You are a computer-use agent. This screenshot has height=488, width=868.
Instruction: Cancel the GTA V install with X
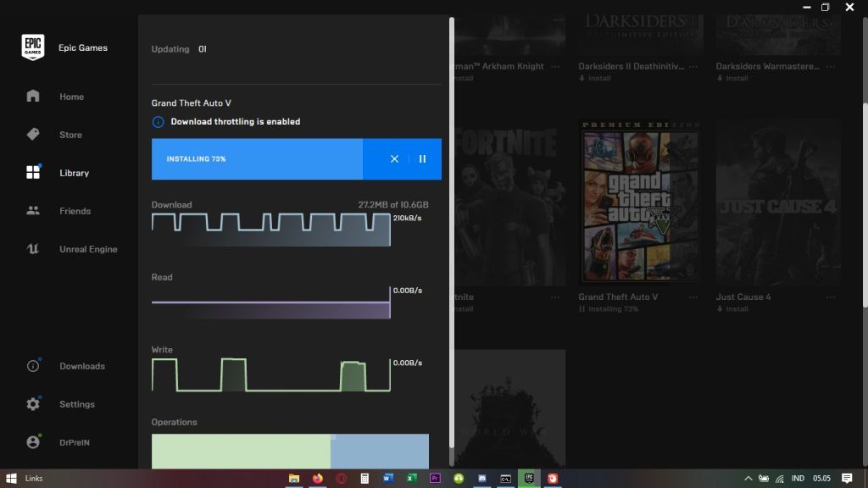pos(394,159)
